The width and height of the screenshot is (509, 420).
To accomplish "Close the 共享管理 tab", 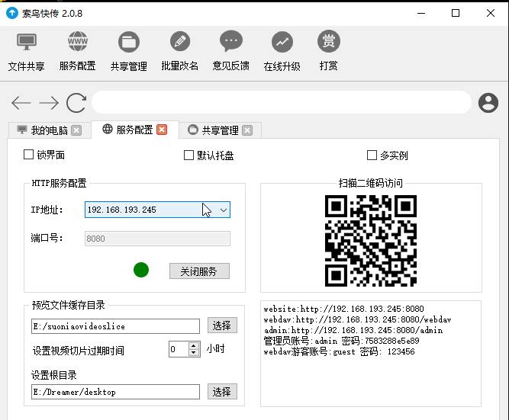I will (x=247, y=130).
